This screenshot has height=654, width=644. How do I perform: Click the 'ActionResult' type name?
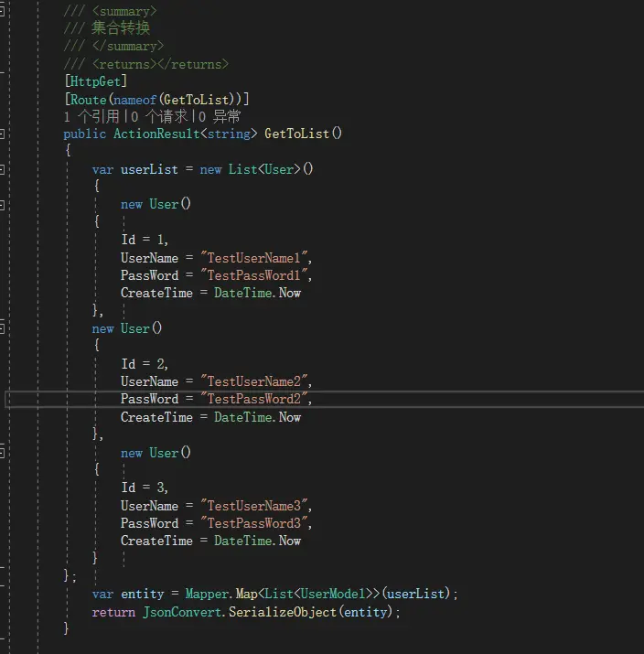point(156,134)
